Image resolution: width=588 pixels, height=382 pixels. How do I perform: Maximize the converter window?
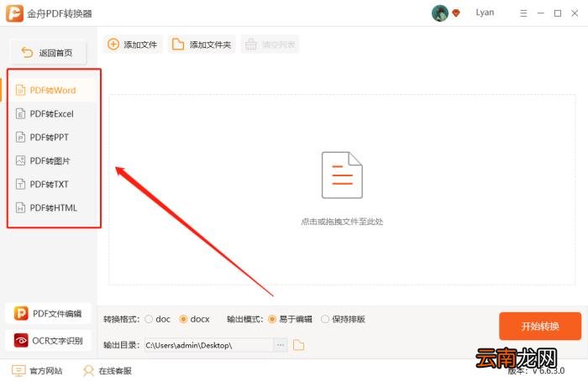click(558, 13)
